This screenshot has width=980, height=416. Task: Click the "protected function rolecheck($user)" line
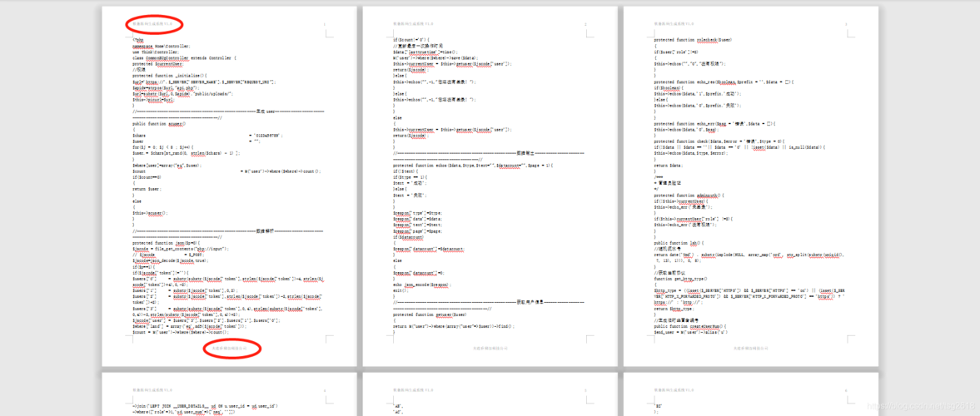coord(693,40)
